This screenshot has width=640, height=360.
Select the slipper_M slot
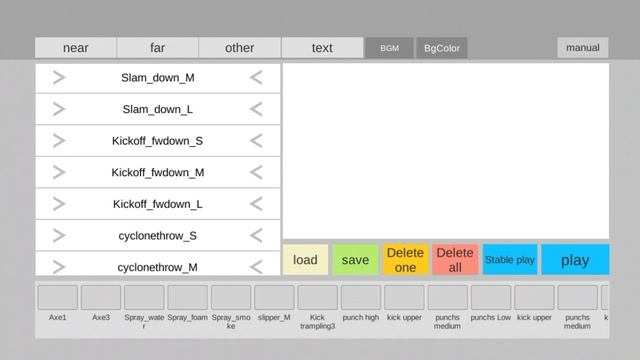[x=274, y=297]
